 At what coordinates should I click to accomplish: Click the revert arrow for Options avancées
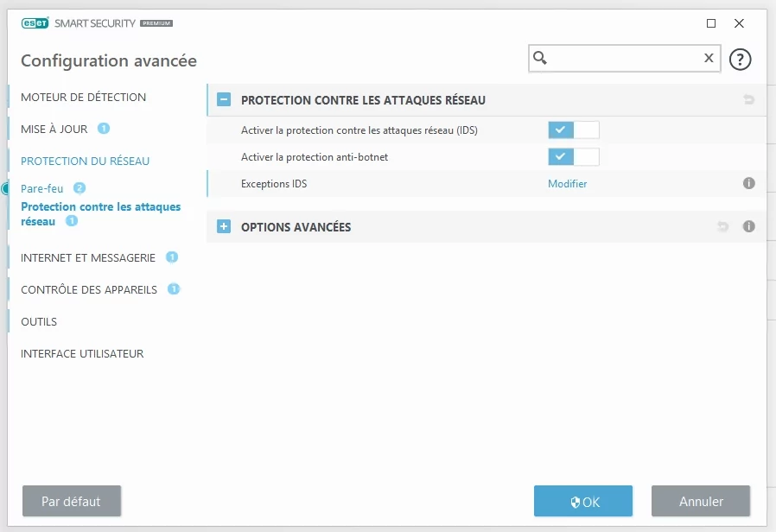(x=722, y=226)
